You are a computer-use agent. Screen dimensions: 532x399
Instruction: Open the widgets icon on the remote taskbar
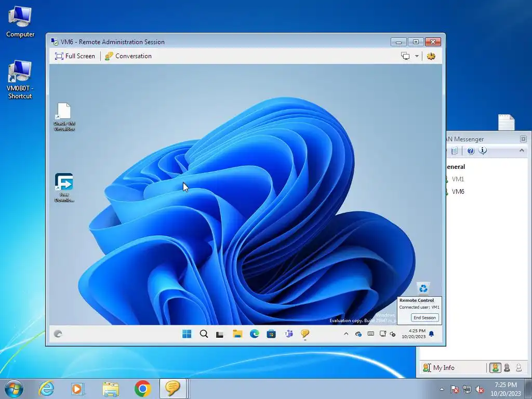[58, 334]
